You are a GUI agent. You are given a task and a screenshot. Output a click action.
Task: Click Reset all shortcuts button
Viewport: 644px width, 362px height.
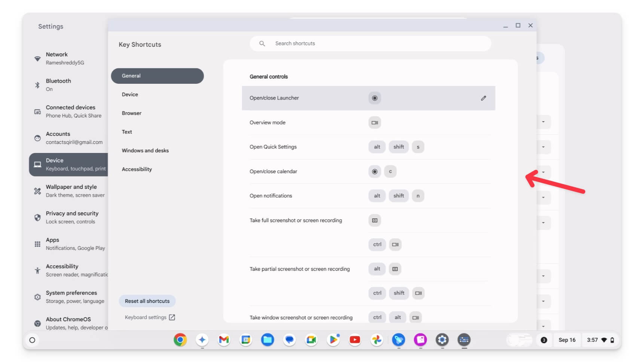[x=147, y=301]
